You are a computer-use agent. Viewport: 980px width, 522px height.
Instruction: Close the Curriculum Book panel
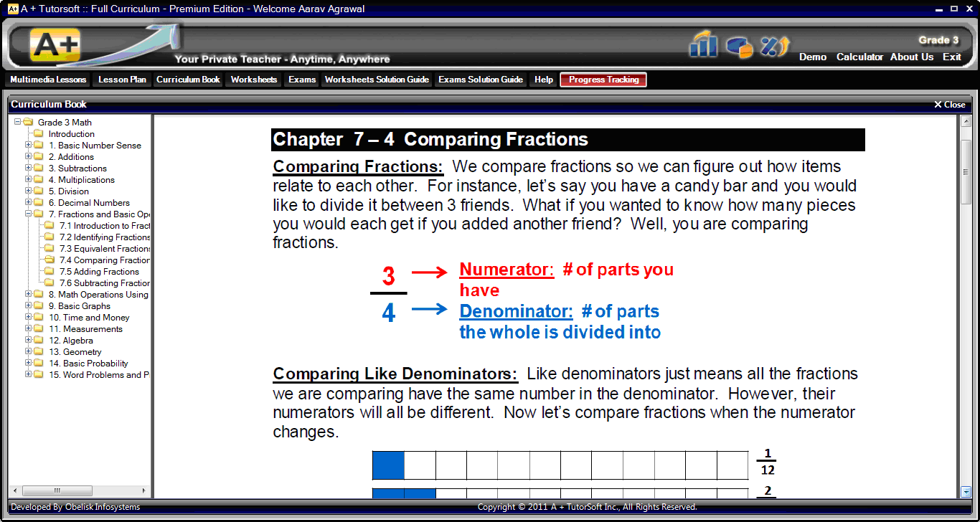point(949,105)
